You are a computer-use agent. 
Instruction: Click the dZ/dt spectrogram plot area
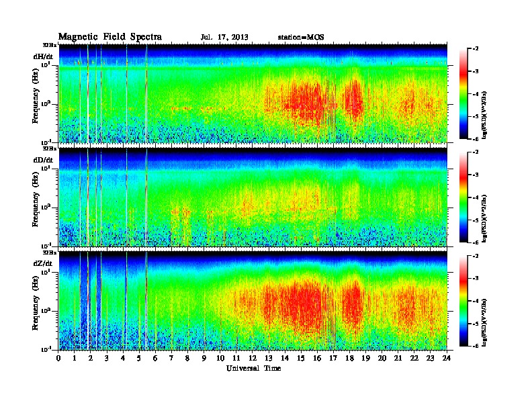point(253,300)
